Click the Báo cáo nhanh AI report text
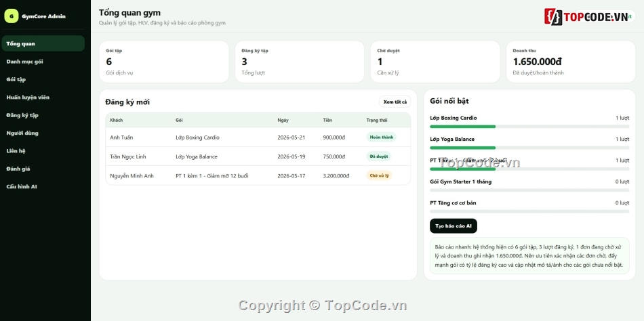Viewport: 644px width, 321px height. pyautogui.click(x=529, y=256)
